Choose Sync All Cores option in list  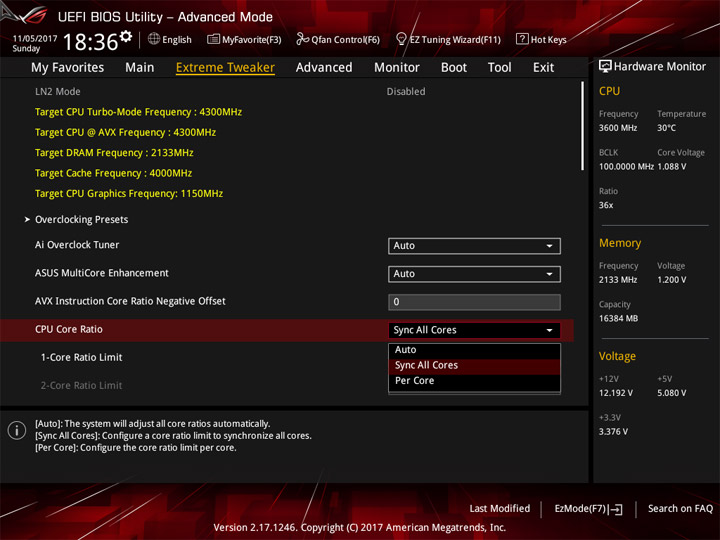pos(474,366)
